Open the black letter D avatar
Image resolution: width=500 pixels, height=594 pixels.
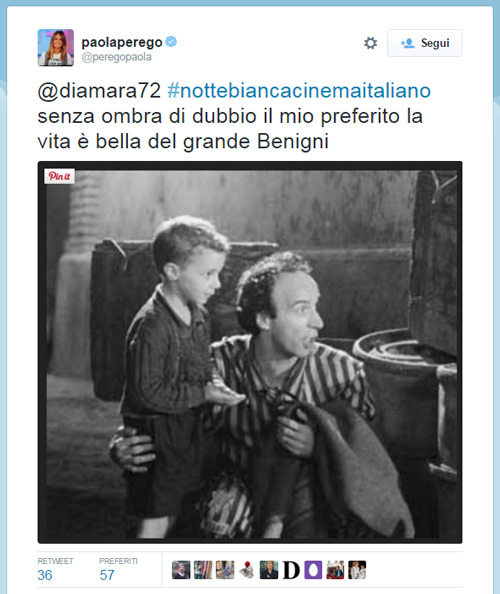pos(291,570)
